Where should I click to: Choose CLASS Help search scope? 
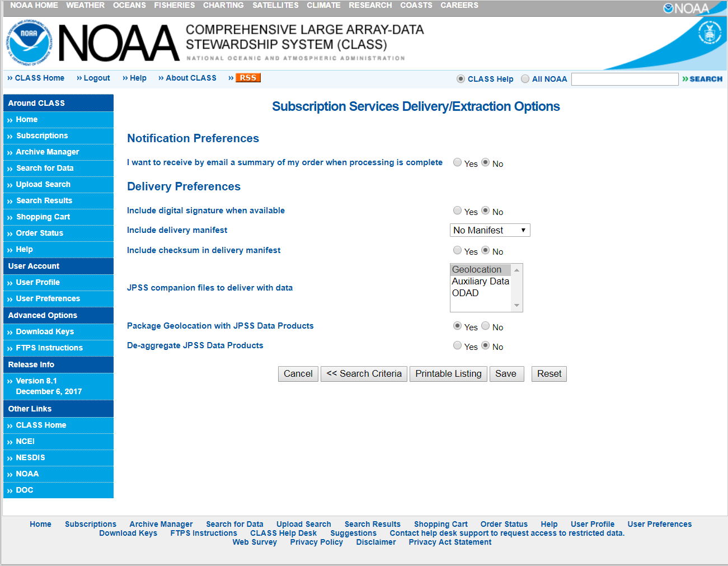pos(461,79)
